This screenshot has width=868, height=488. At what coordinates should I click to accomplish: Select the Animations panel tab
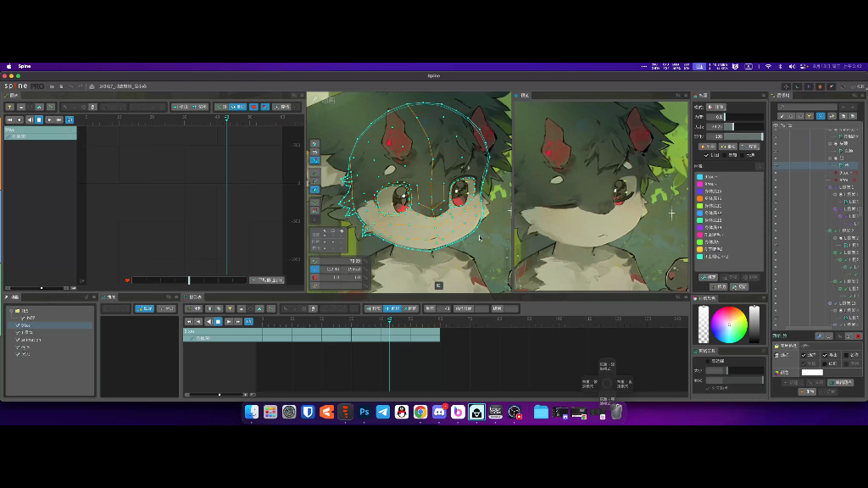12,297
